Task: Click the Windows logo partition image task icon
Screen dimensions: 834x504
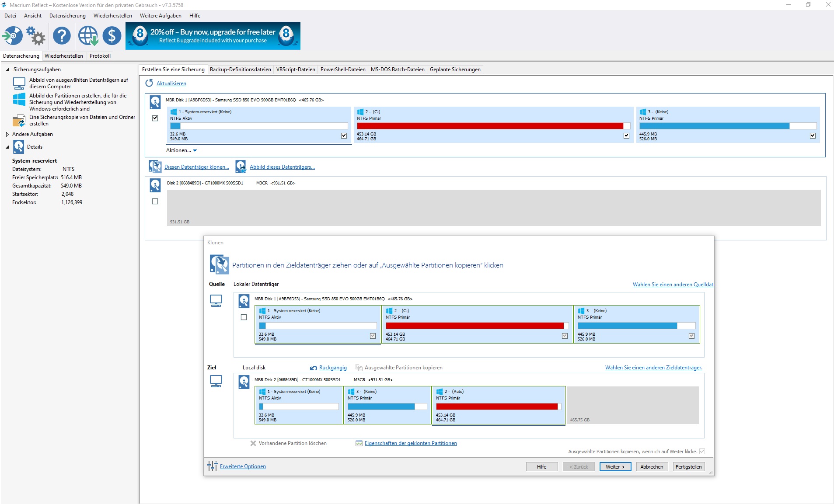Action: click(19, 99)
